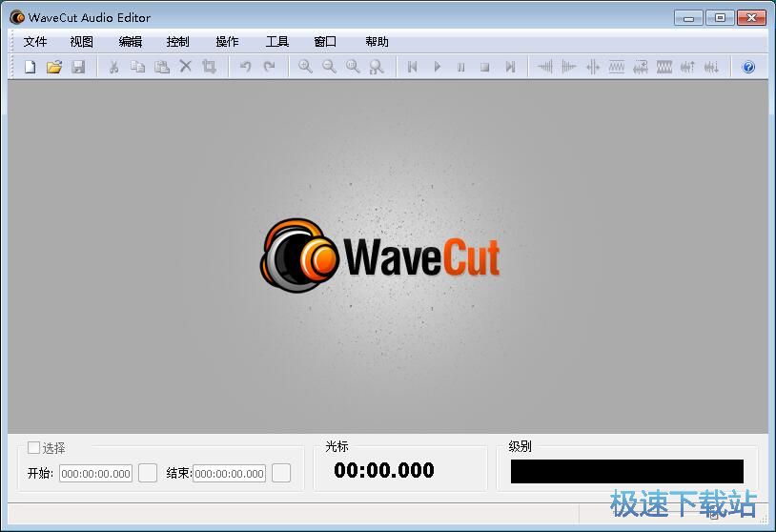
Task: Open the 文件 menu
Action: point(35,42)
